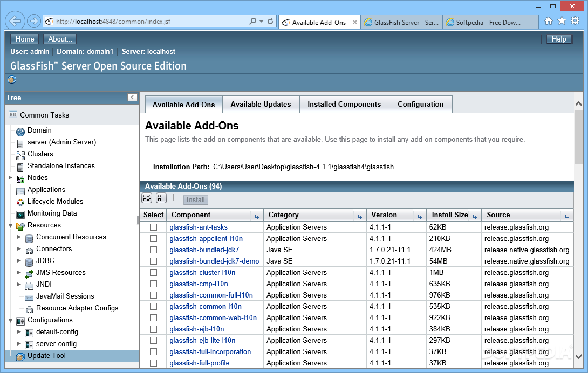Expand JMS Resources node
Screen dimensions: 588x373
click(19, 273)
